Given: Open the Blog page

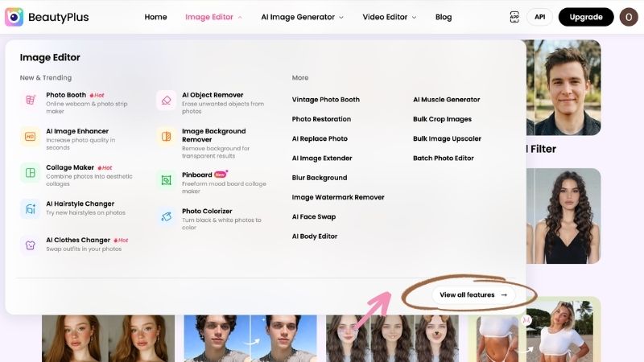Looking at the screenshot, I should 444,17.
